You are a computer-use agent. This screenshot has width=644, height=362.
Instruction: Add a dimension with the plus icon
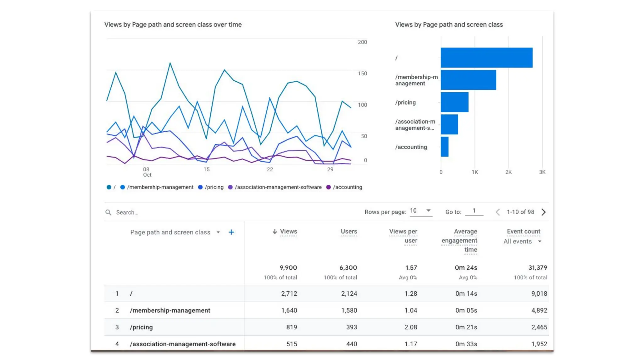pyautogui.click(x=231, y=232)
